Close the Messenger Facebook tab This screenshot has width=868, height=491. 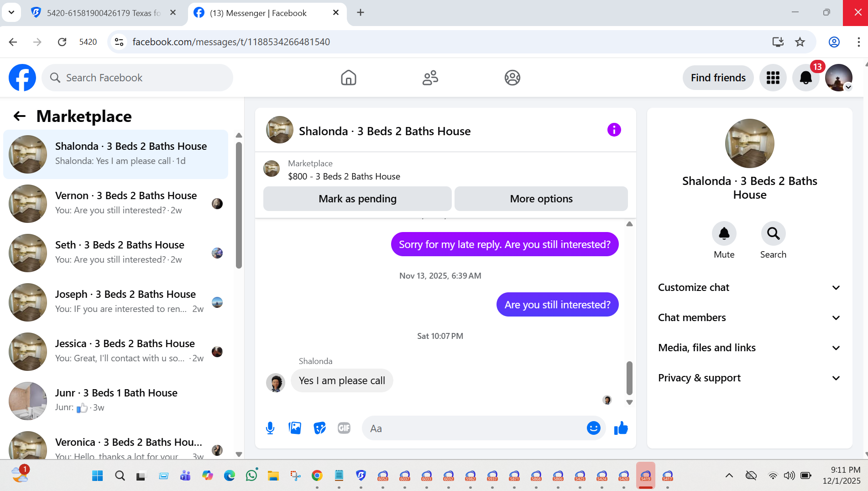click(336, 13)
